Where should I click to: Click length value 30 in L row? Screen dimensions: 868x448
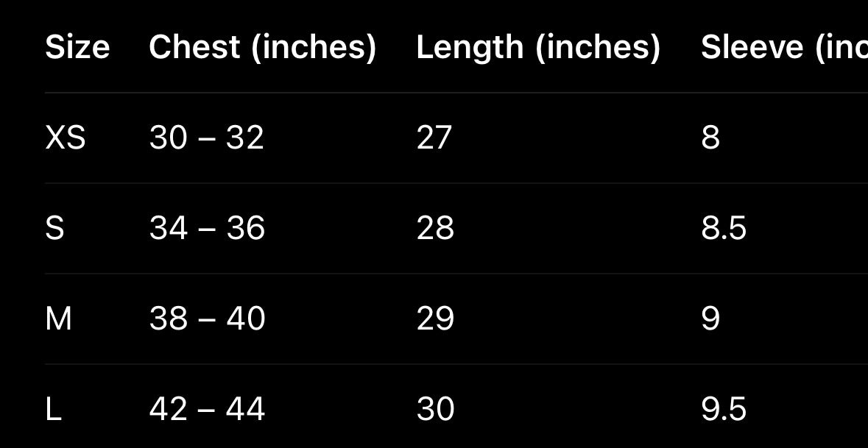(435, 409)
